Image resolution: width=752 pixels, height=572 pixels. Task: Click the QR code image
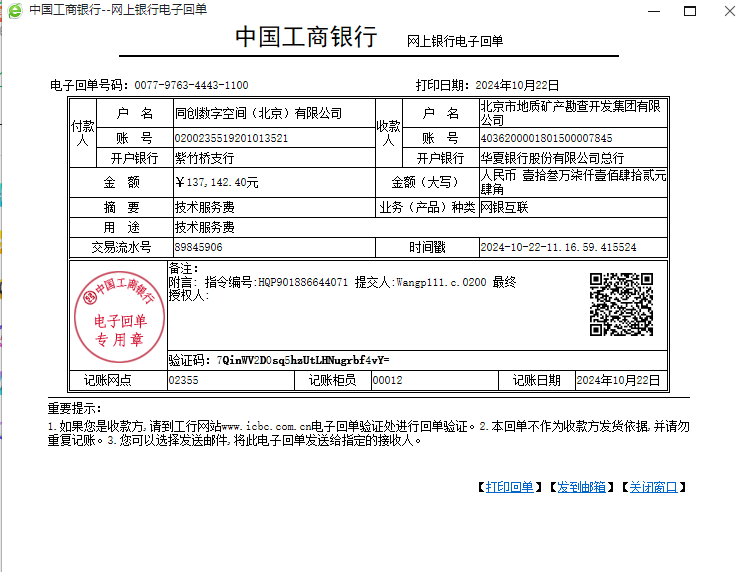coord(621,304)
